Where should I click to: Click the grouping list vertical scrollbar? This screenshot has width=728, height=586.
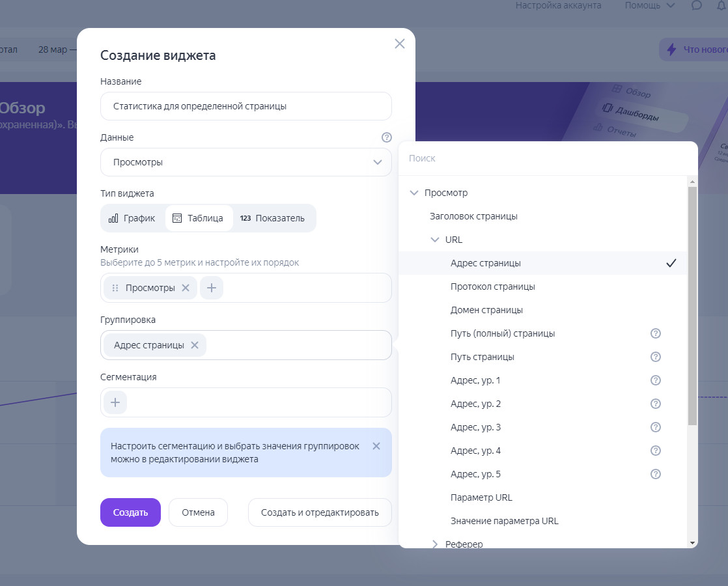pyautogui.click(x=692, y=306)
